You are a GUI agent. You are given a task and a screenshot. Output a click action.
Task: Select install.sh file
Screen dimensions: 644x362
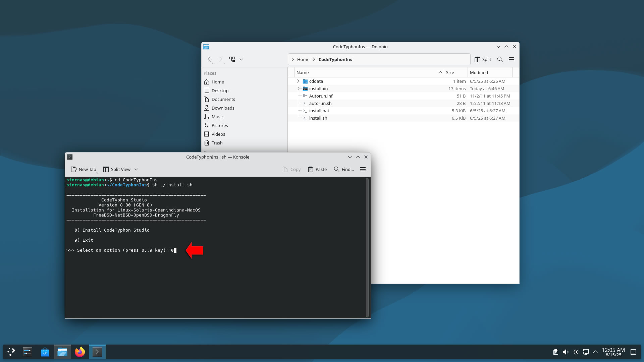318,118
